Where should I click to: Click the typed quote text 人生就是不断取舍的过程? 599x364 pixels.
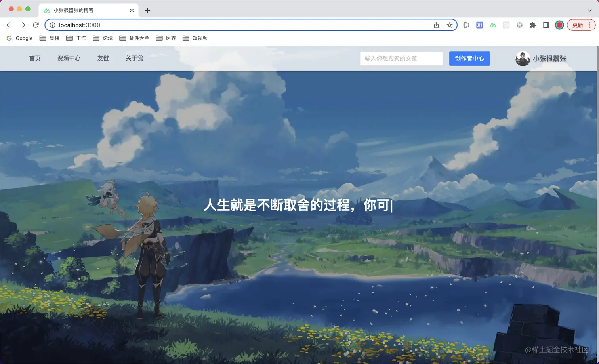277,205
